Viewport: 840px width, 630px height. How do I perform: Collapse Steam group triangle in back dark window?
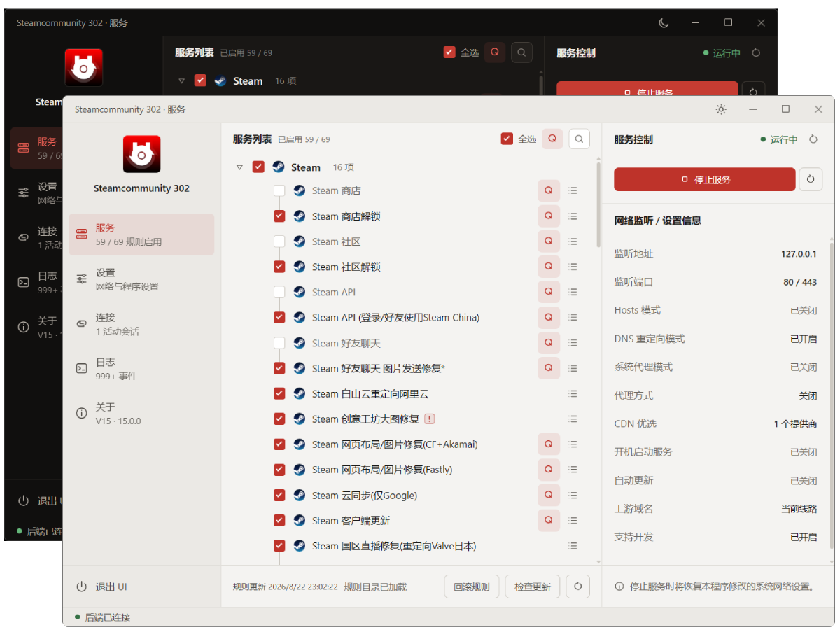pyautogui.click(x=181, y=81)
